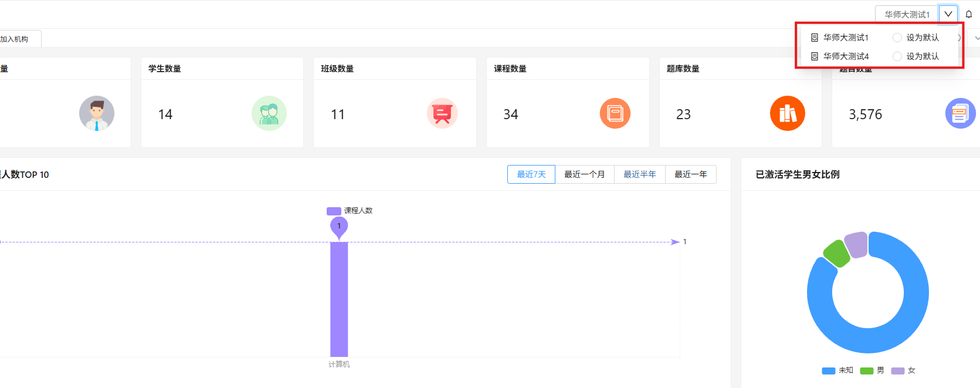Filter chart by 最近半年

click(x=639, y=174)
